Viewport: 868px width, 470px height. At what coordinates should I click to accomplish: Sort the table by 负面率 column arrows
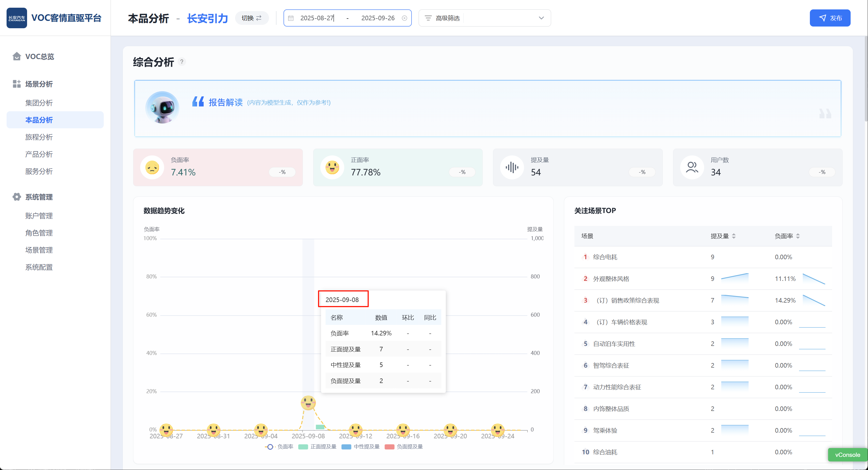click(x=798, y=236)
